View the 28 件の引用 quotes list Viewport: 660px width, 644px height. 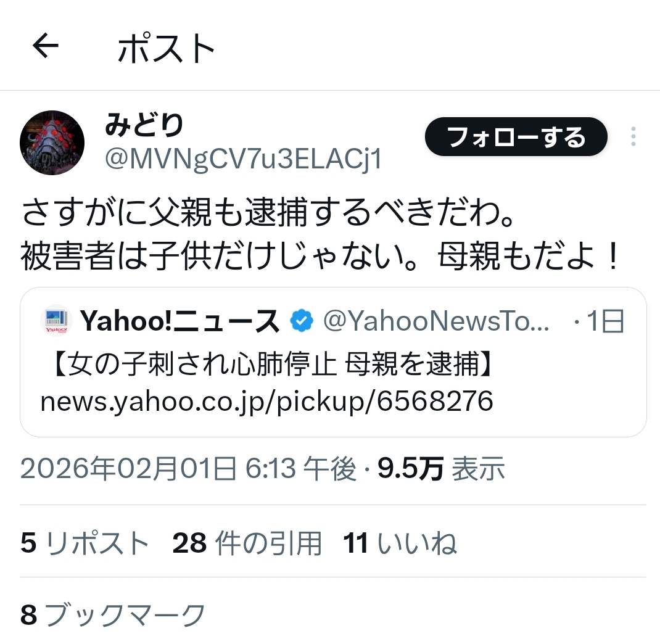point(247,543)
